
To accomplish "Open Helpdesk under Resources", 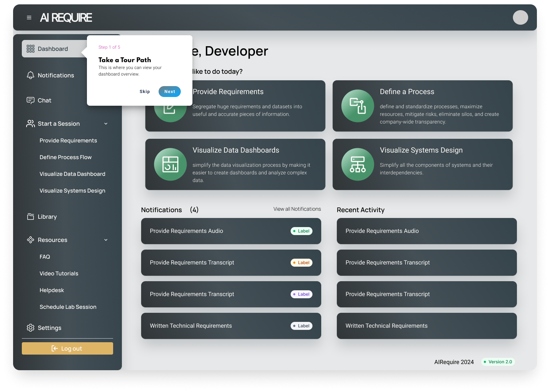I will pyautogui.click(x=52, y=290).
